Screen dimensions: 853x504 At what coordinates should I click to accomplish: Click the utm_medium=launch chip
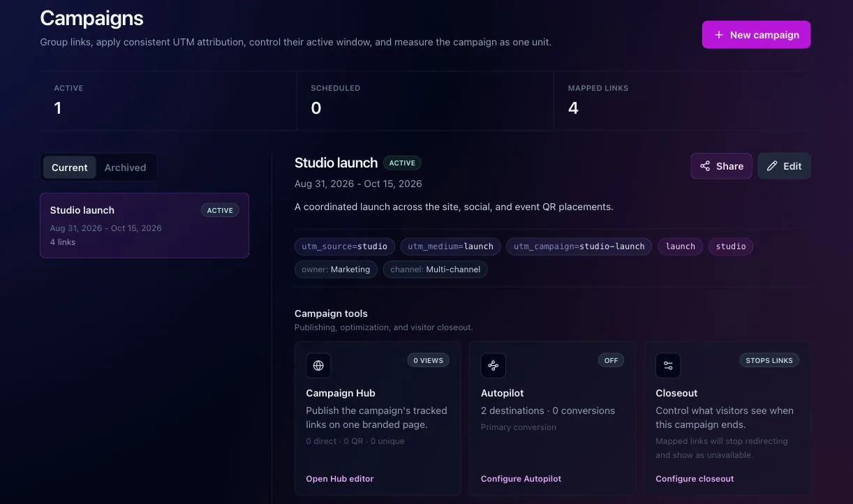[450, 246]
